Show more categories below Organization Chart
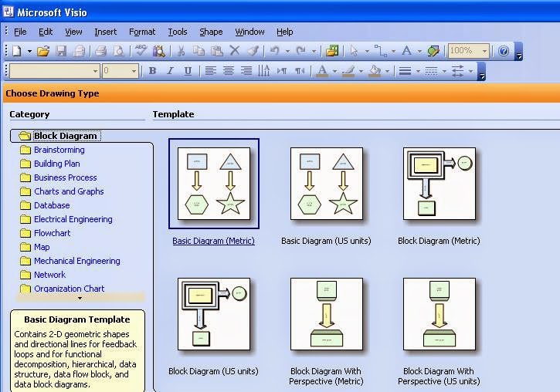Image resolution: width=560 pixels, height=392 pixels. coord(80,298)
